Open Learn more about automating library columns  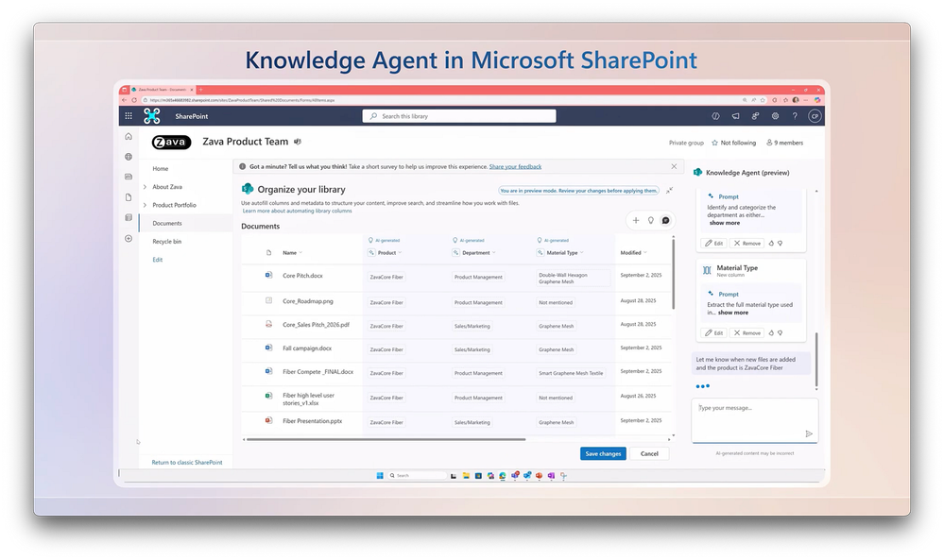click(x=297, y=212)
